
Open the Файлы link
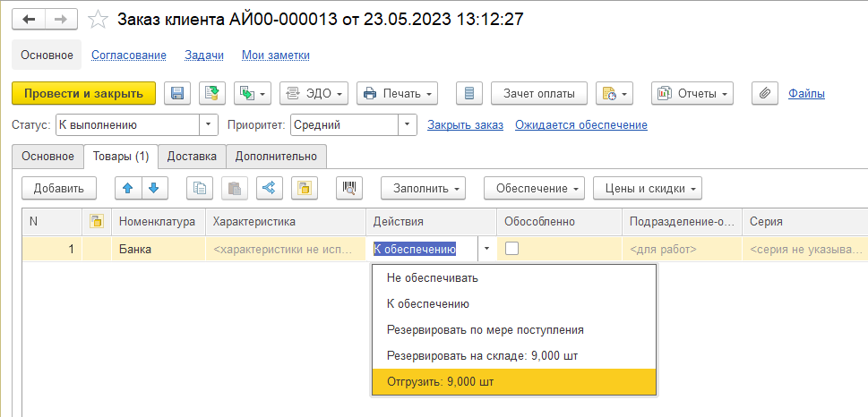pos(806,93)
